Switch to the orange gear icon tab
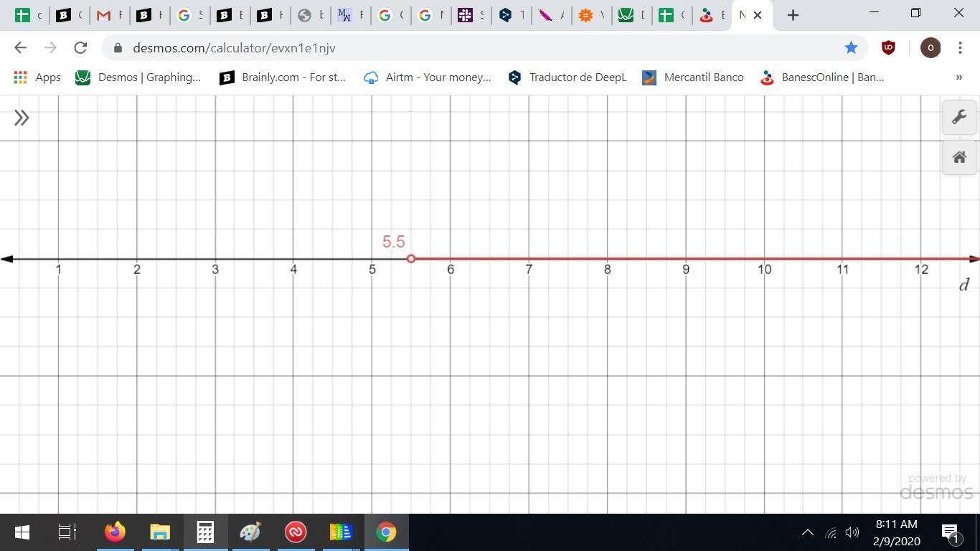Screen dimensions: 980x551 coord(592,14)
